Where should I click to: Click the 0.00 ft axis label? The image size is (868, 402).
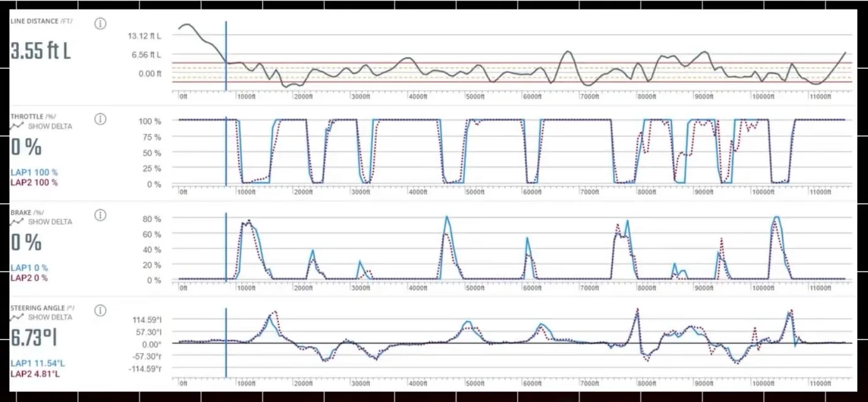coord(150,73)
